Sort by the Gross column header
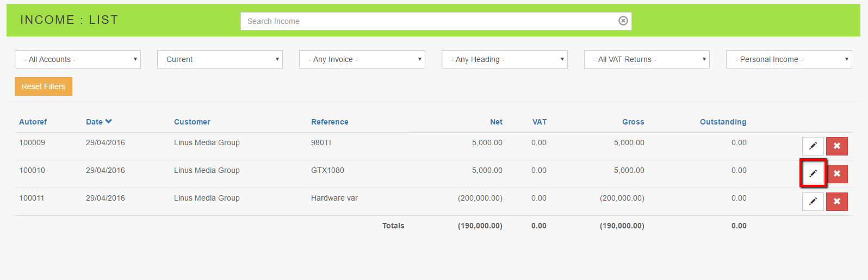 click(x=633, y=122)
